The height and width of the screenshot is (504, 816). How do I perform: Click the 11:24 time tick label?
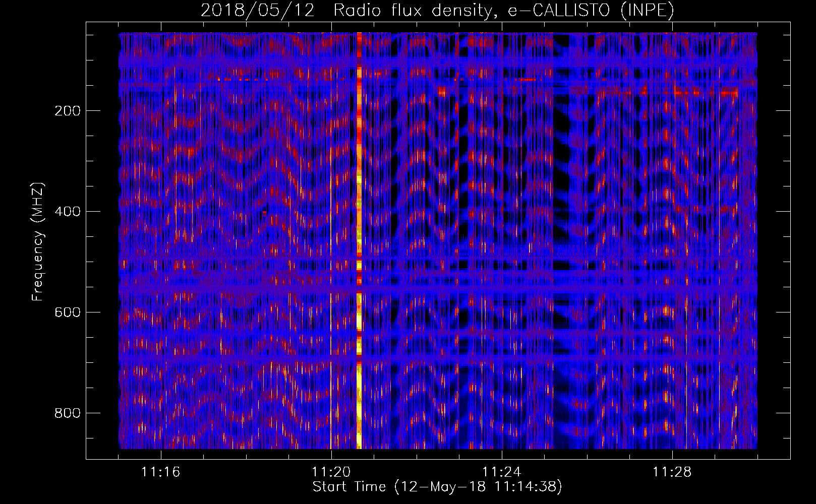click(x=502, y=472)
